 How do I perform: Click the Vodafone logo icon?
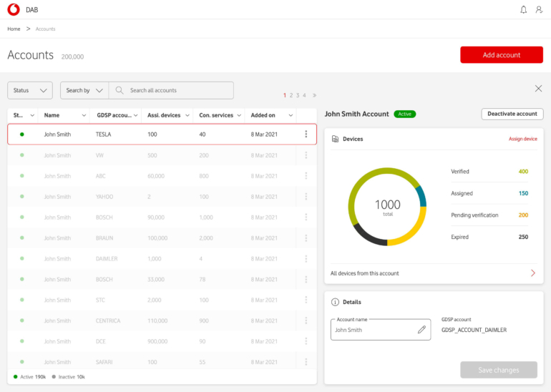pyautogui.click(x=13, y=9)
